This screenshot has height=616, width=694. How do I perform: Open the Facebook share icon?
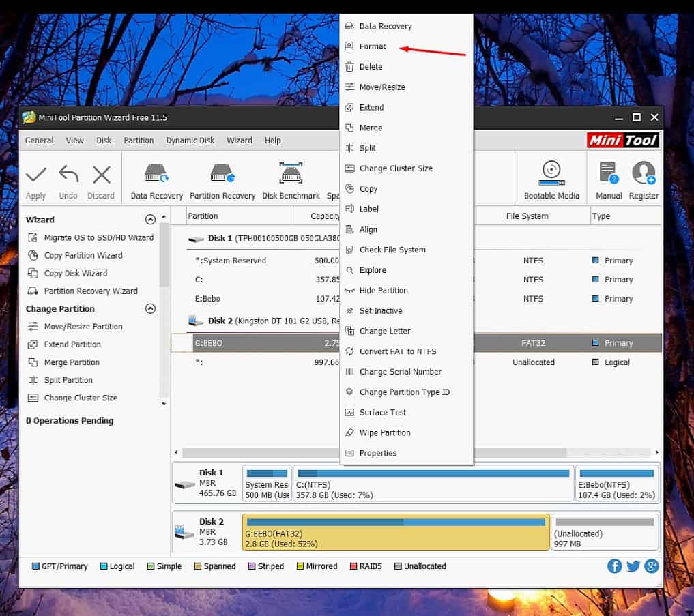614,566
